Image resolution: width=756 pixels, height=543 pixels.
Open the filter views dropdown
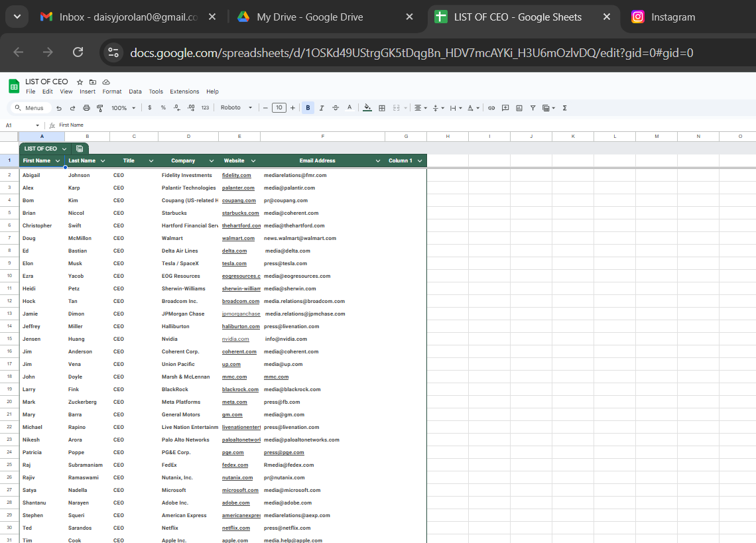(548, 108)
